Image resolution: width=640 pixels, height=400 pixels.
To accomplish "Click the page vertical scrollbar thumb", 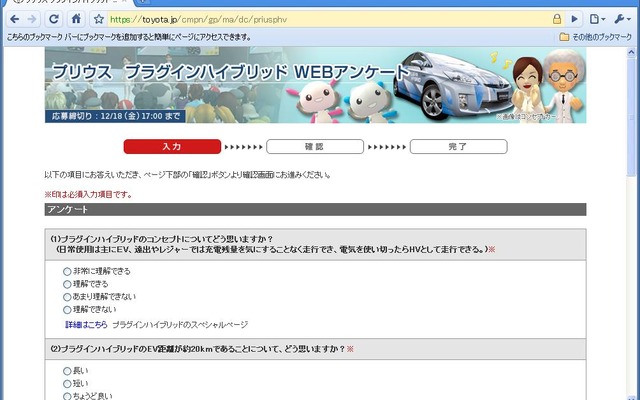I will [x=633, y=116].
